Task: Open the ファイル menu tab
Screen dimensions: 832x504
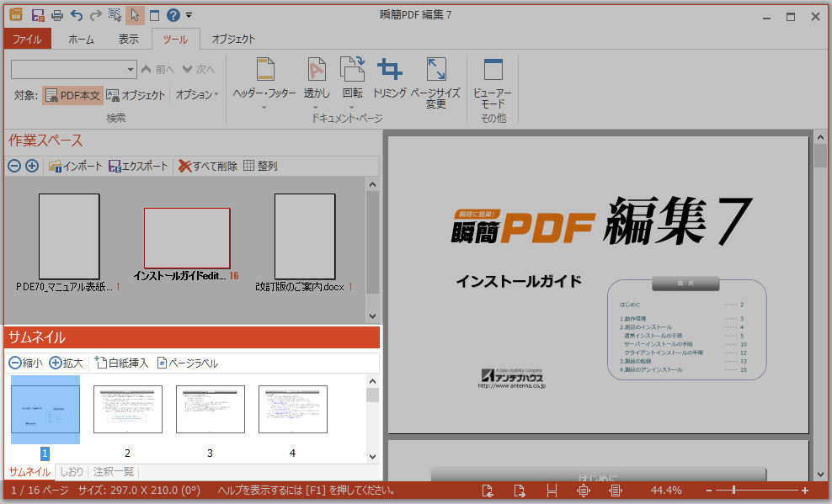Action: (x=28, y=40)
